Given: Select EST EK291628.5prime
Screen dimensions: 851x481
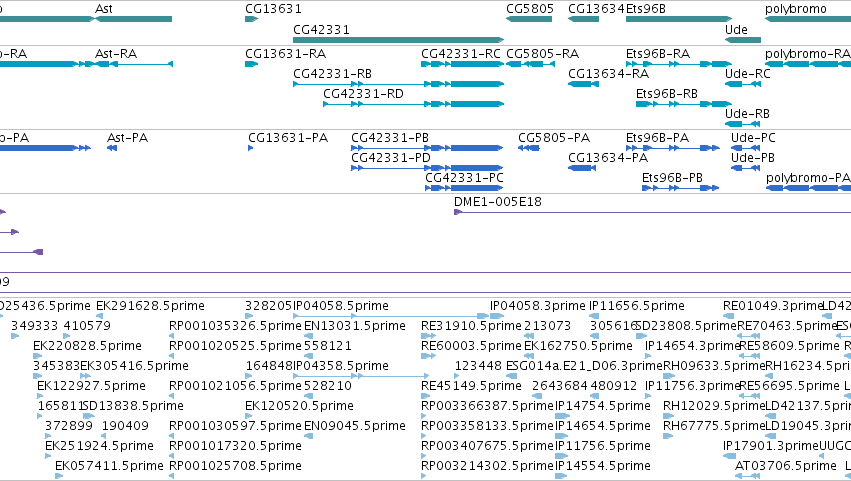Looking at the screenshot, I should 150,306.
